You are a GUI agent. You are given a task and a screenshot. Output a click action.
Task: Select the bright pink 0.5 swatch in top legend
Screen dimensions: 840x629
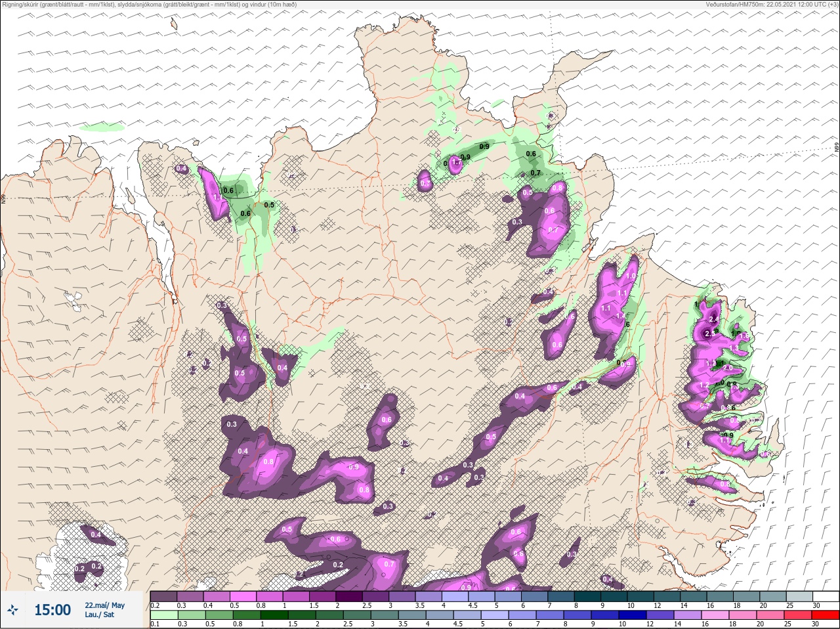coord(243,596)
